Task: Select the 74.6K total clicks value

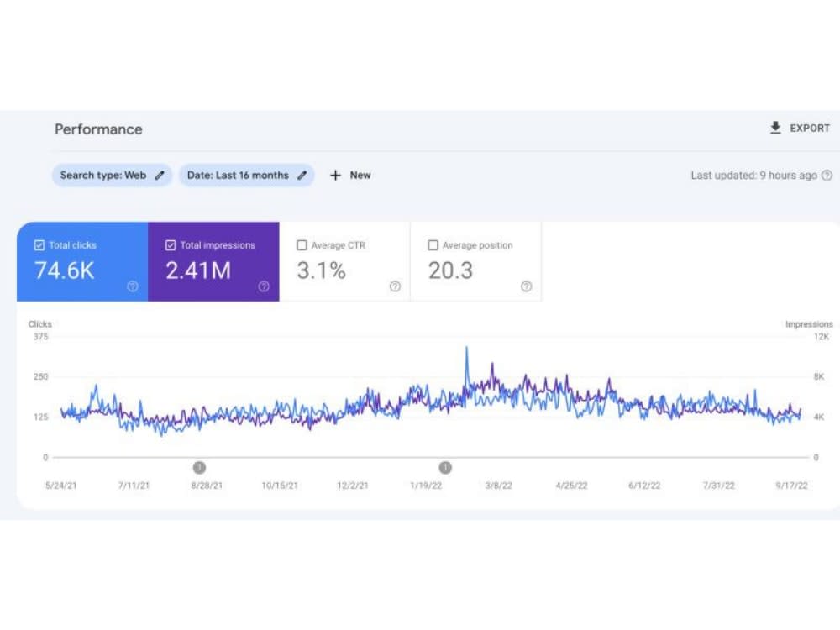Action: point(65,270)
